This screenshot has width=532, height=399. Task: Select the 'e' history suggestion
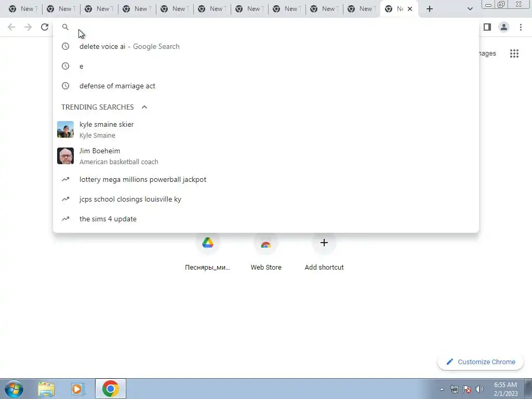point(267,66)
